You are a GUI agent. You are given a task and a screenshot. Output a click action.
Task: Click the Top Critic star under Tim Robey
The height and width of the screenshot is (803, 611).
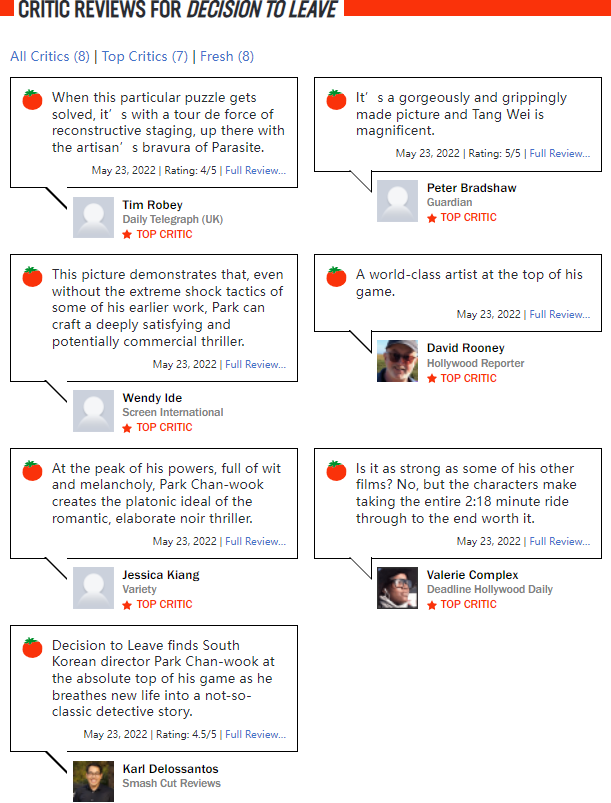(127, 235)
